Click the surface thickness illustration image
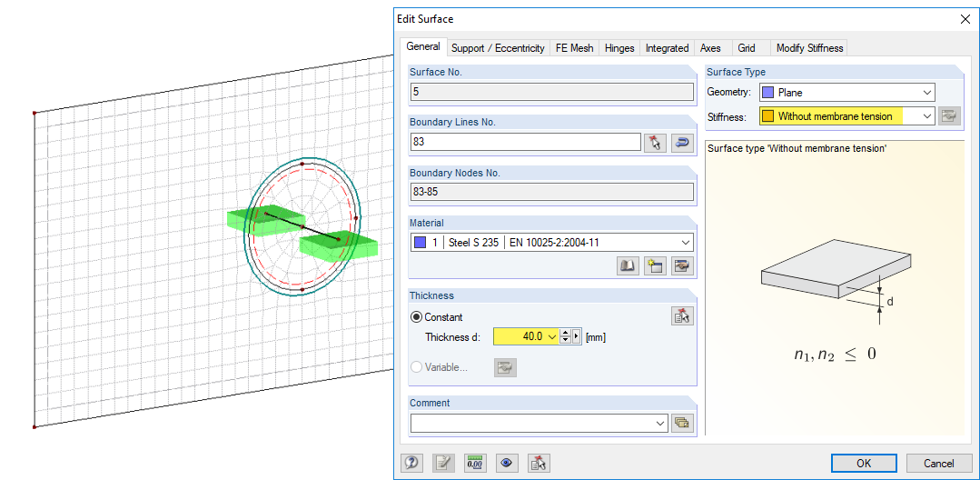Screen dimensions: 980x480 point(836,280)
